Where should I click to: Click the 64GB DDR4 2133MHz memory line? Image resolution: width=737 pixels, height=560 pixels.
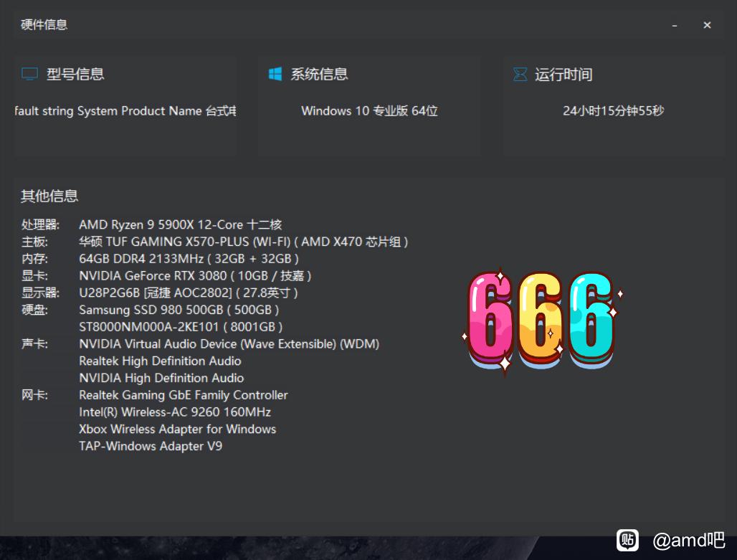[189, 259]
